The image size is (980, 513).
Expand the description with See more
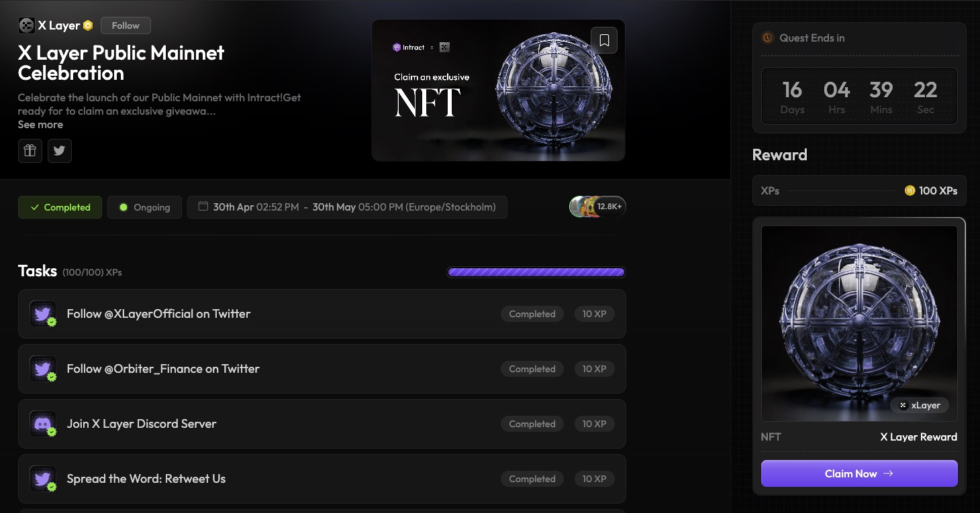(40, 125)
